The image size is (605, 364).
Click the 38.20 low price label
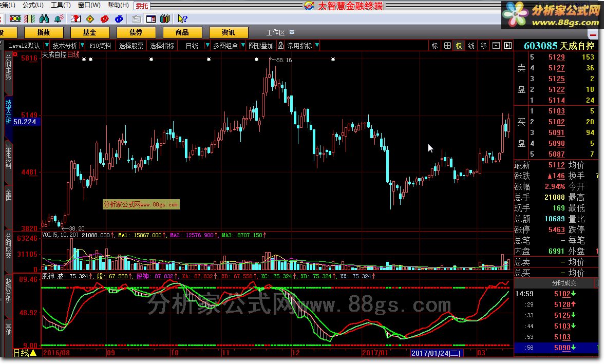tap(77, 228)
